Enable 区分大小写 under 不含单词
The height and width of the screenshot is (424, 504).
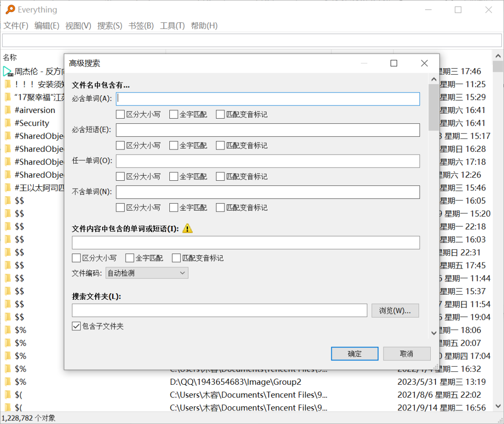(120, 207)
